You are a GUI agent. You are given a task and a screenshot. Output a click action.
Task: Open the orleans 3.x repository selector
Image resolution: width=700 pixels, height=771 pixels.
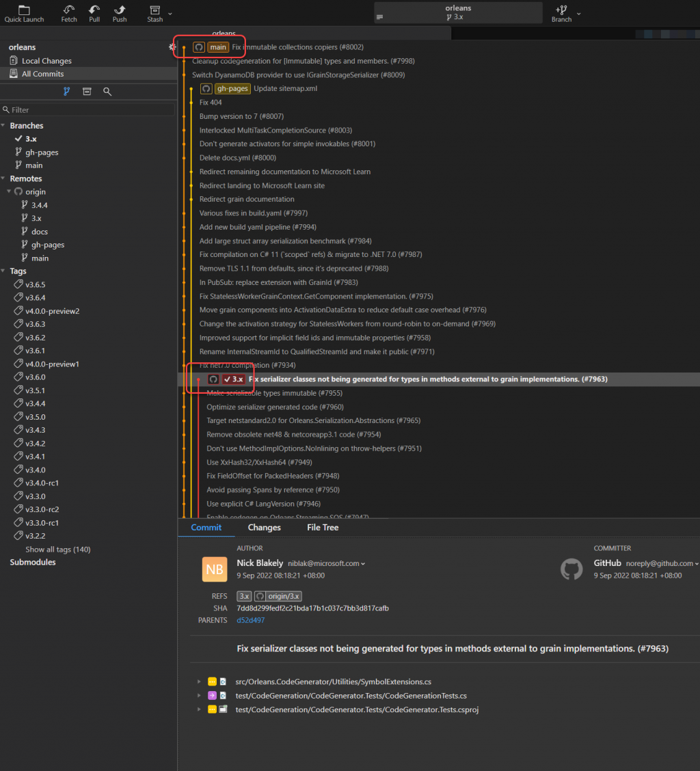(x=458, y=12)
